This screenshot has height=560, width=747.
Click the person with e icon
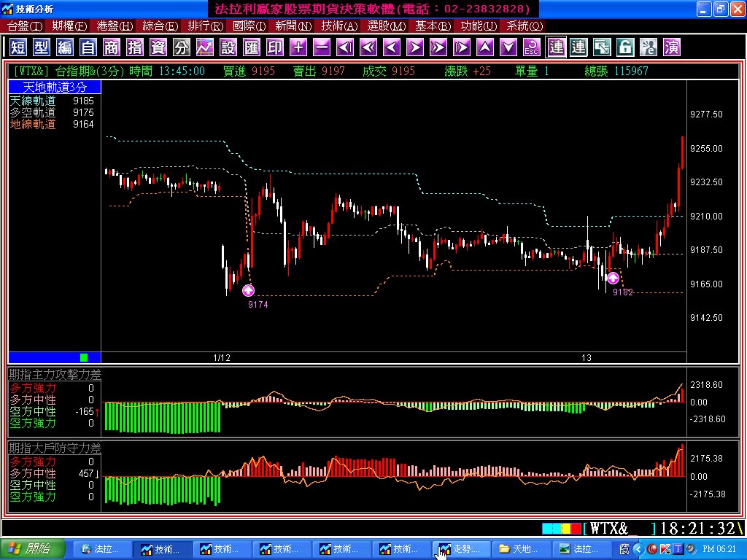click(x=649, y=47)
